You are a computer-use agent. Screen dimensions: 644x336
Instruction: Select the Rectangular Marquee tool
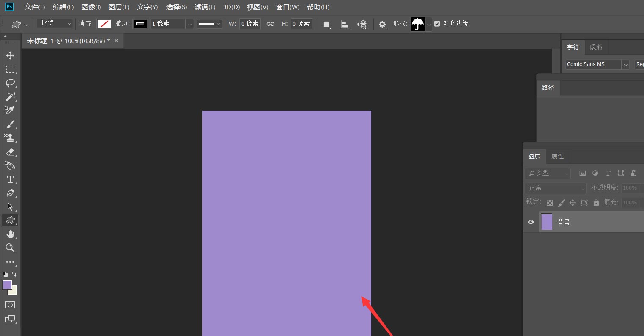coord(10,69)
